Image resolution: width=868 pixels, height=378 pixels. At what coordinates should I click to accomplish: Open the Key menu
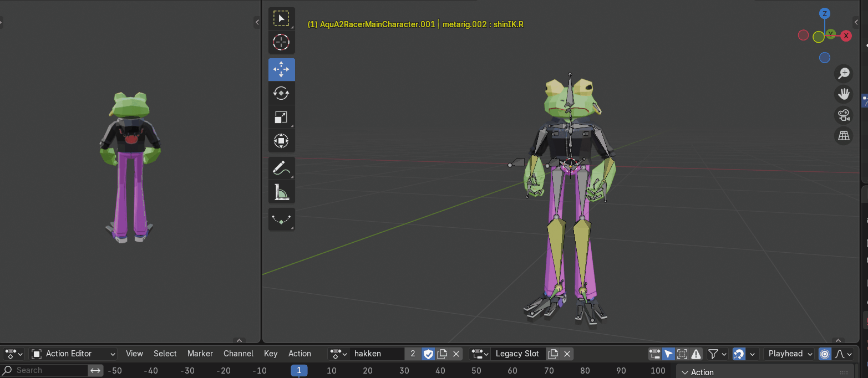click(x=270, y=354)
